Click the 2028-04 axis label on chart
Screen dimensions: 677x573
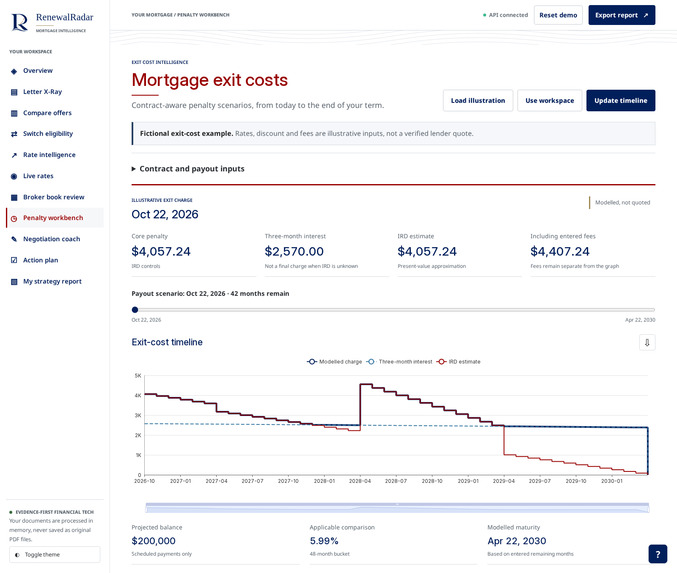pos(360,481)
